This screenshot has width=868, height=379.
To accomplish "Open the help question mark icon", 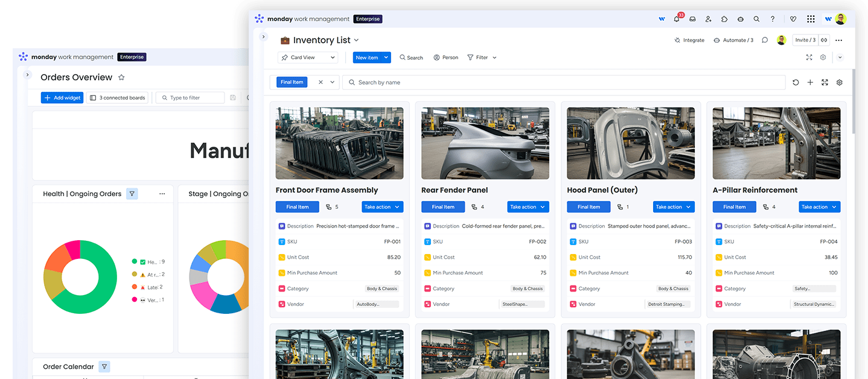I will coord(772,19).
